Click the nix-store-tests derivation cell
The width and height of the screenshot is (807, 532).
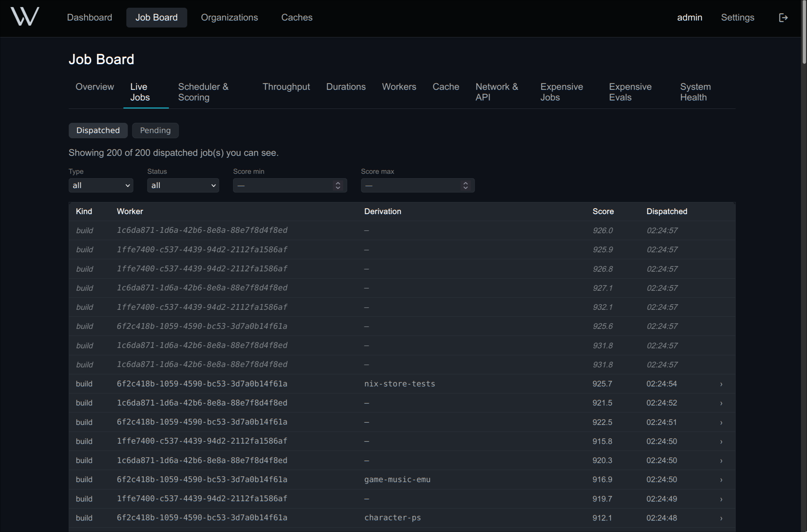pos(399,384)
